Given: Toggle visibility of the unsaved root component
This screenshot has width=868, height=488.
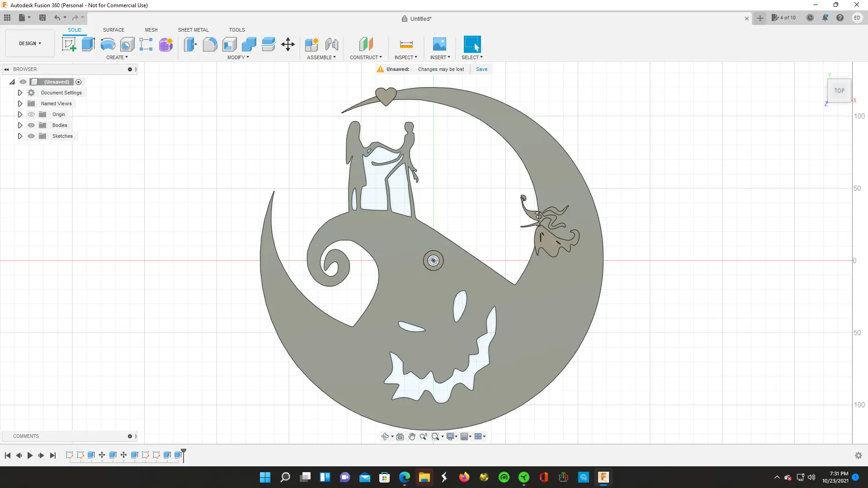Looking at the screenshot, I should click(23, 82).
